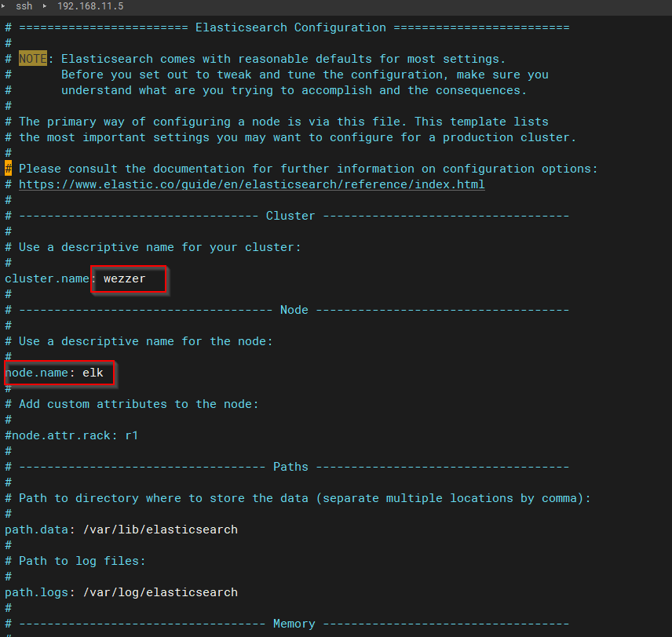Screen dimensions: 672x637
Task: Click 'Use a descriptive name for the node:' comment
Action: [146, 341]
